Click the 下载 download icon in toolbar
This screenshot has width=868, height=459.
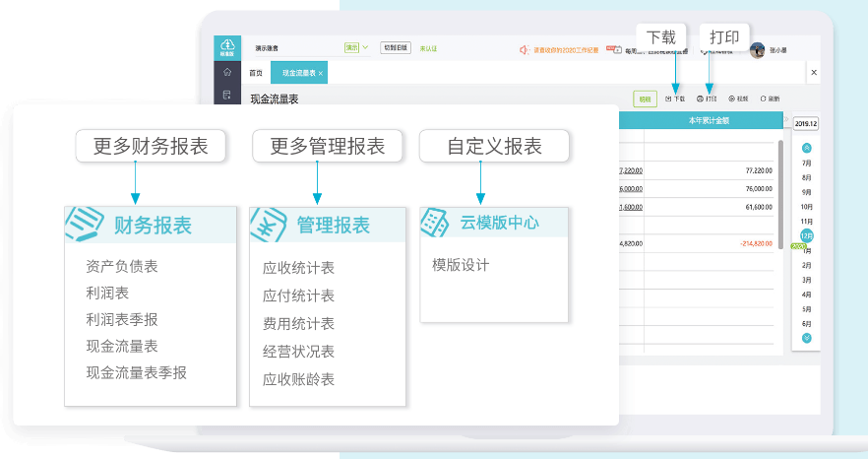coord(669,98)
